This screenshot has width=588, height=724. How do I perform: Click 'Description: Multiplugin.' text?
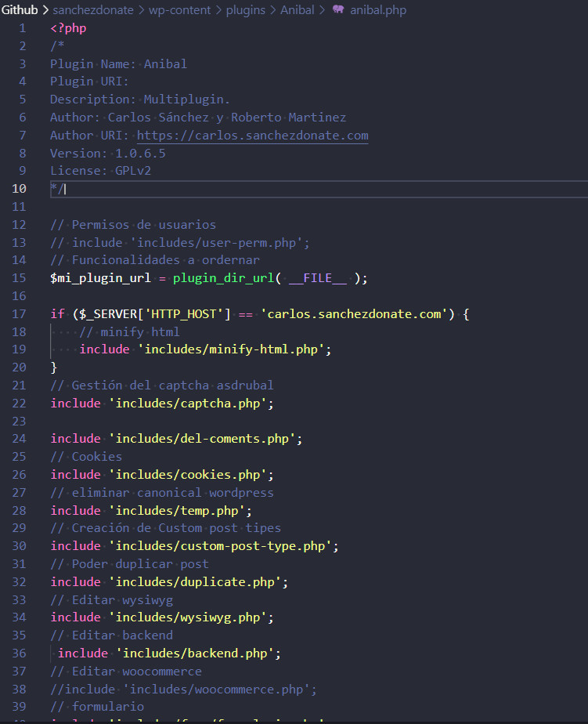point(140,100)
